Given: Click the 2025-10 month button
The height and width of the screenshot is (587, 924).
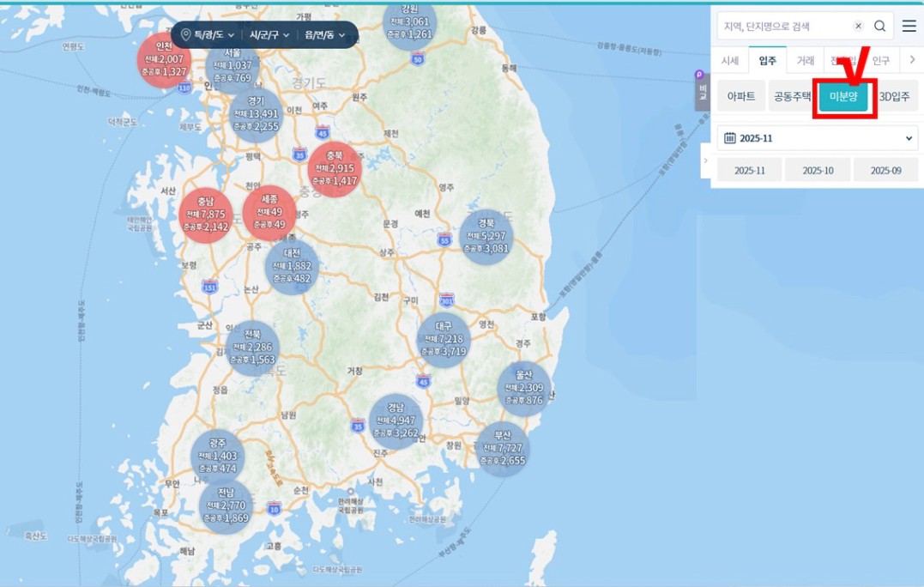Looking at the screenshot, I should tap(817, 170).
